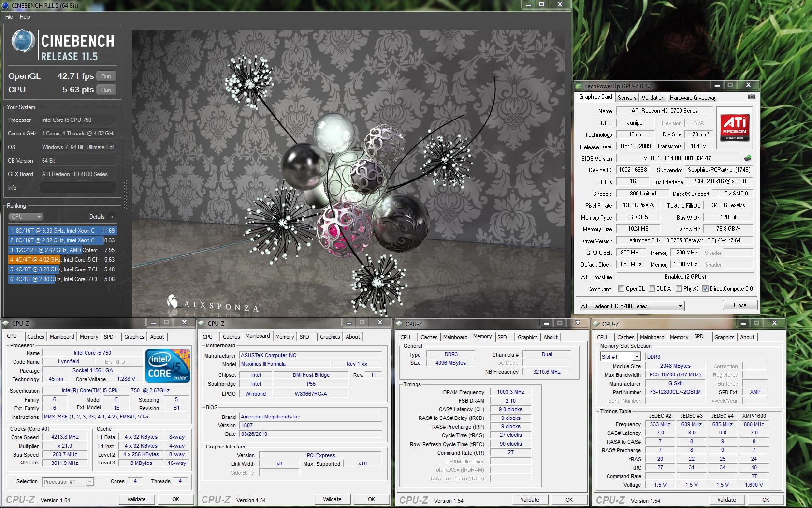Click the empty Info field in Cinebench
Viewport: 812px width, 508px height.
pos(77,188)
